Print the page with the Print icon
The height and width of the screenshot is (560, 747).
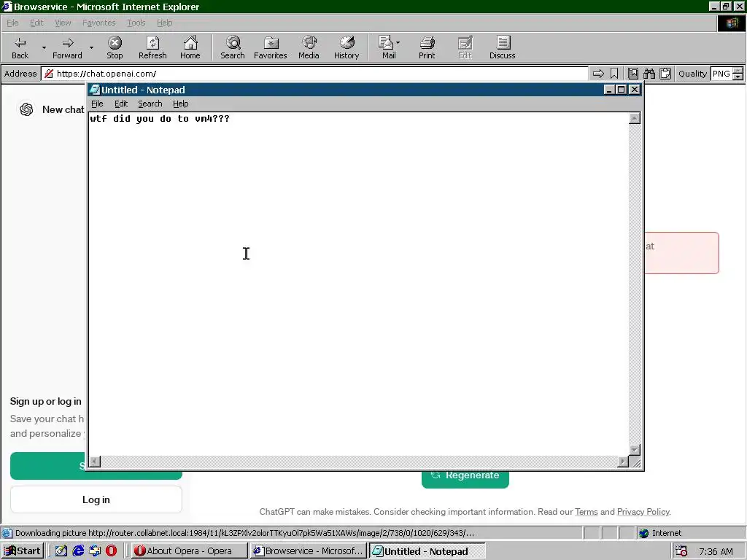(427, 47)
